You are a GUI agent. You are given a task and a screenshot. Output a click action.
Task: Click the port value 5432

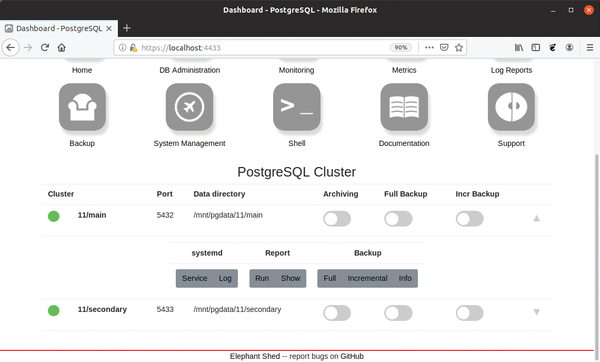[x=165, y=215]
